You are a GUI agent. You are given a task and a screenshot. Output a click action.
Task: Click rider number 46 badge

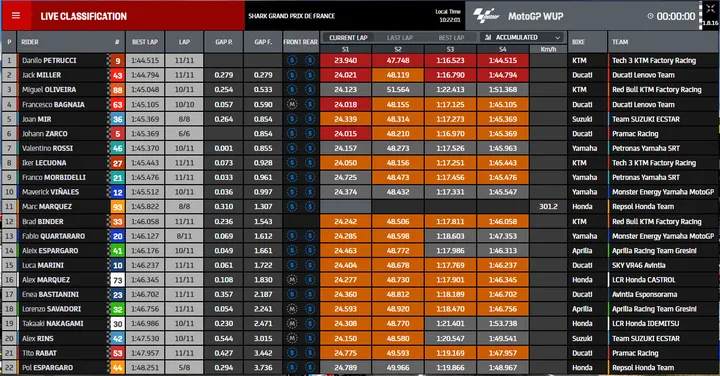[x=118, y=148]
